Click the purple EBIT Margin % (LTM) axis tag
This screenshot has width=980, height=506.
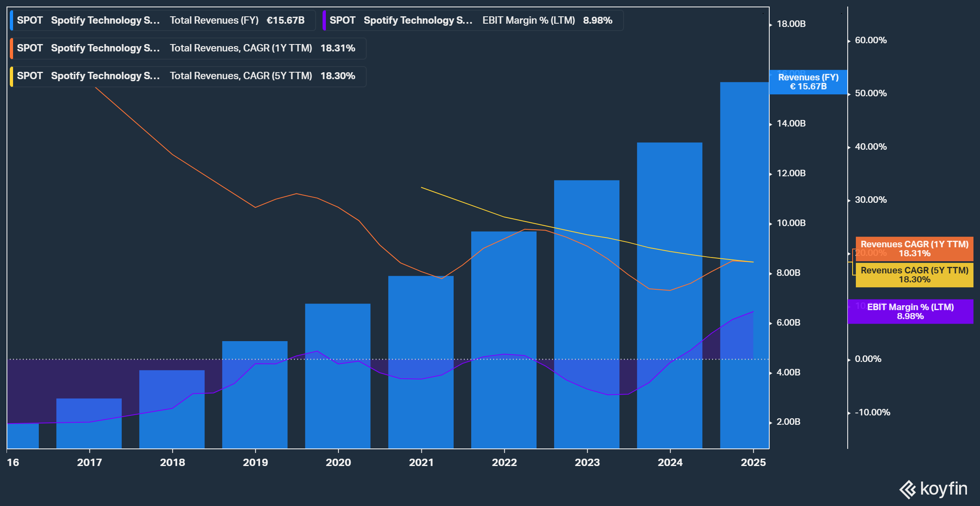911,312
